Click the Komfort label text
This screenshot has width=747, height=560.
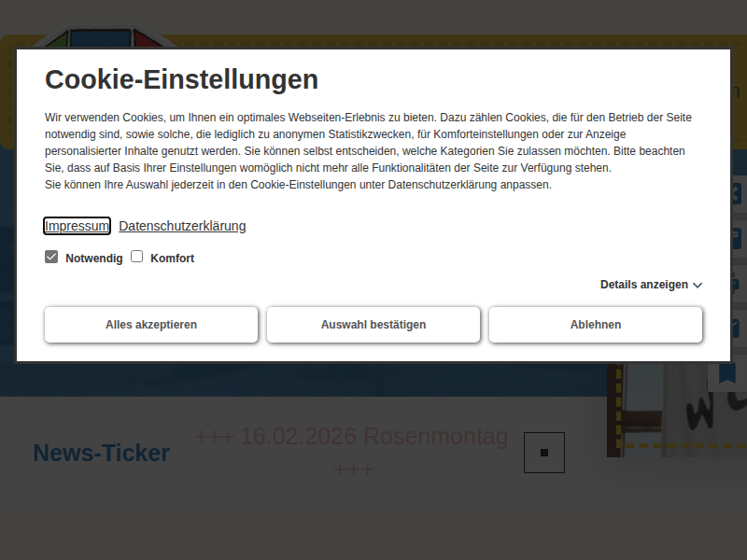tap(172, 259)
